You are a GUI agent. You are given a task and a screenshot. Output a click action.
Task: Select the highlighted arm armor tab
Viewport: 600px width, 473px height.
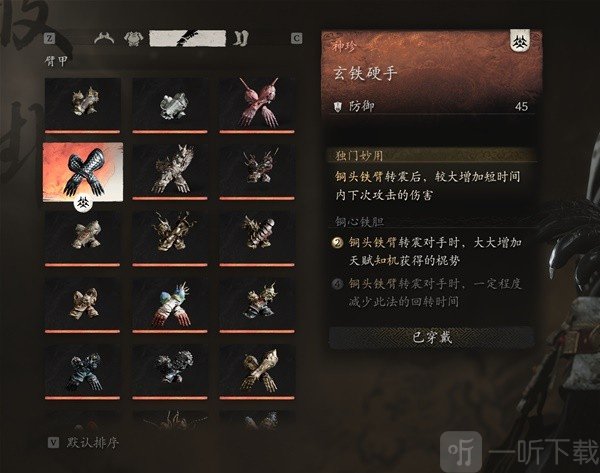tap(187, 38)
